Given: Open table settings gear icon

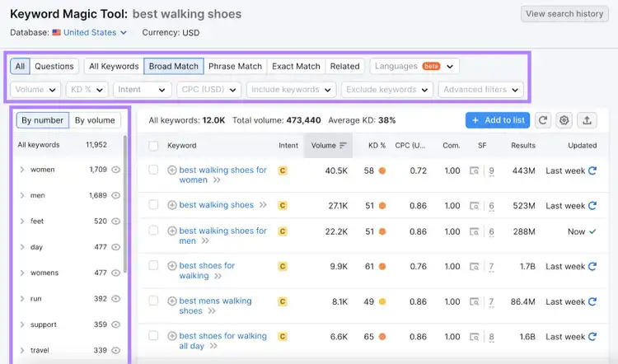Looking at the screenshot, I should 564,120.
